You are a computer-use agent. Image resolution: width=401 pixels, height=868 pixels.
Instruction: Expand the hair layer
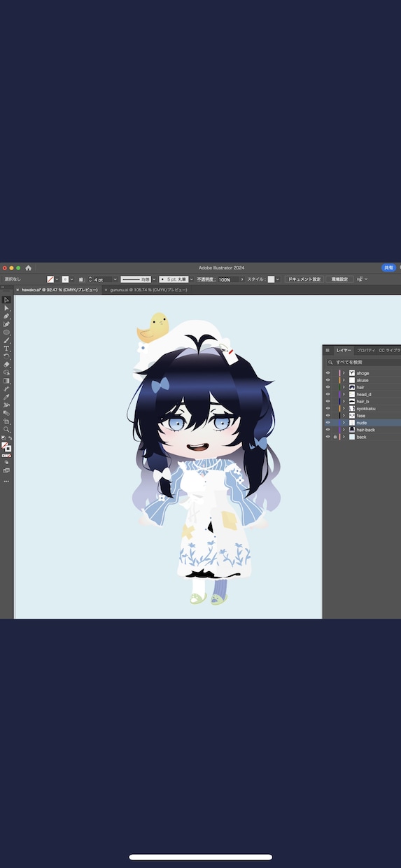(x=344, y=387)
